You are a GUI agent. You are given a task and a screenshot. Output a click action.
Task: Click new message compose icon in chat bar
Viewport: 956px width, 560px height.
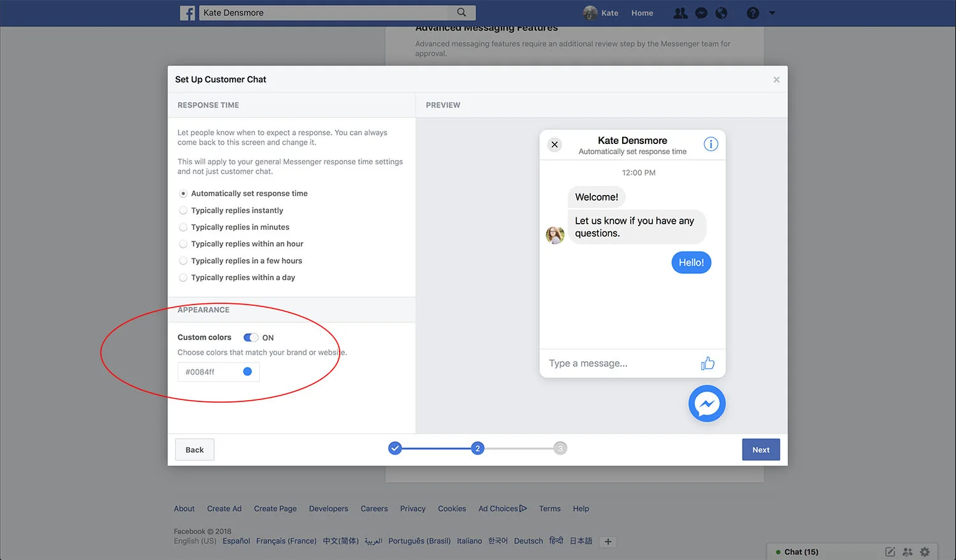890,552
